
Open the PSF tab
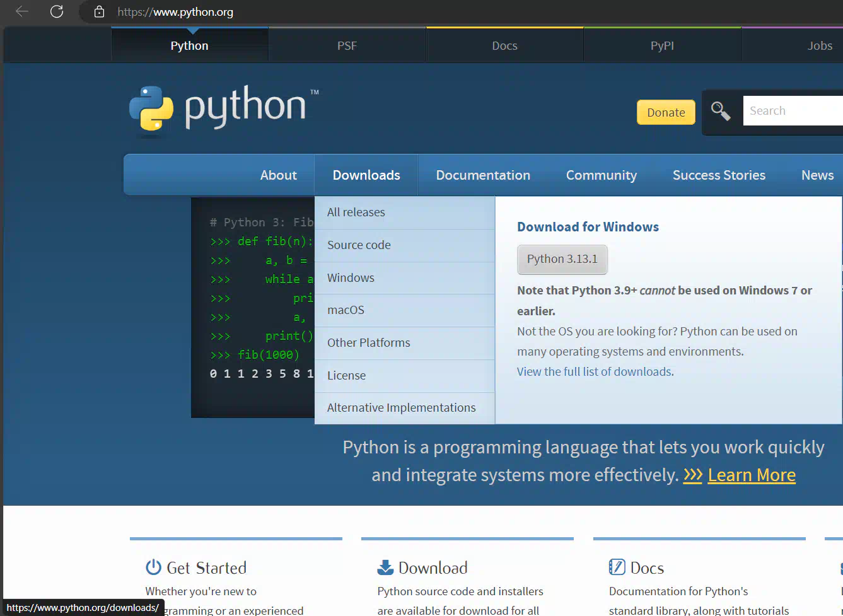pos(347,45)
